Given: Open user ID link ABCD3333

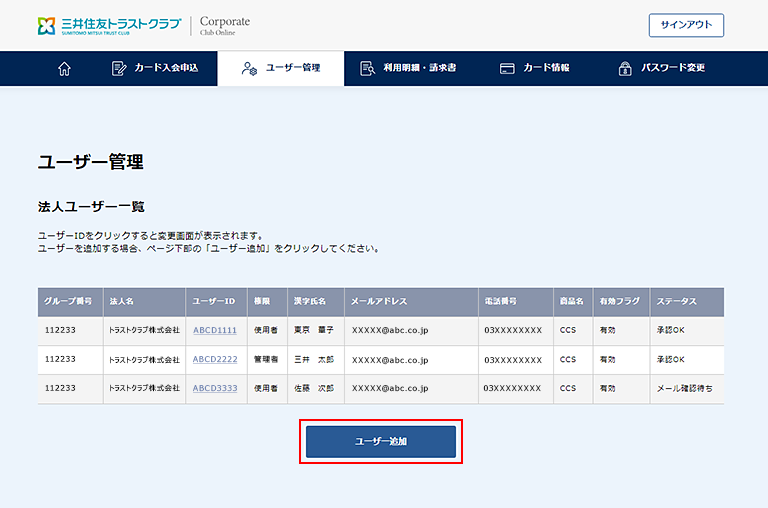Looking at the screenshot, I should (215, 388).
